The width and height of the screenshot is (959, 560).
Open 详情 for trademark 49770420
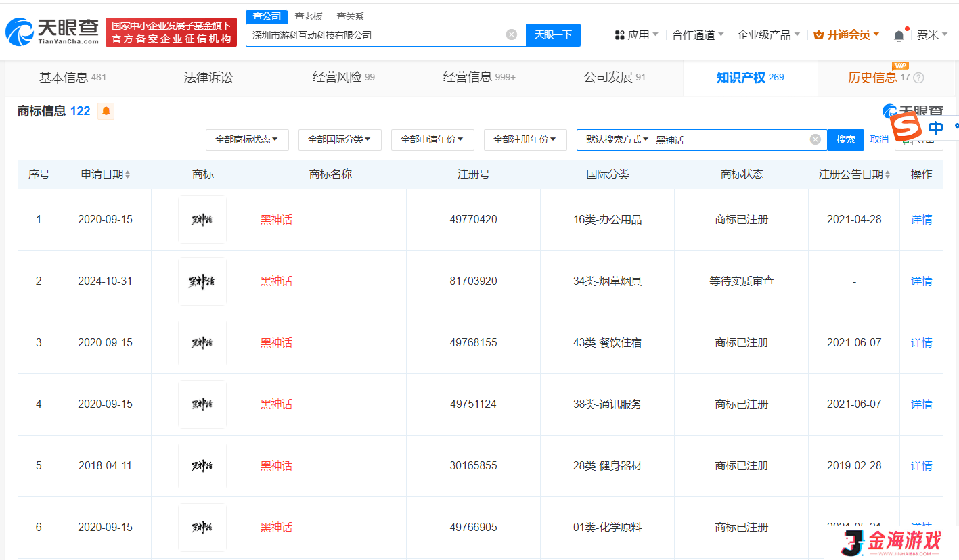[921, 220]
